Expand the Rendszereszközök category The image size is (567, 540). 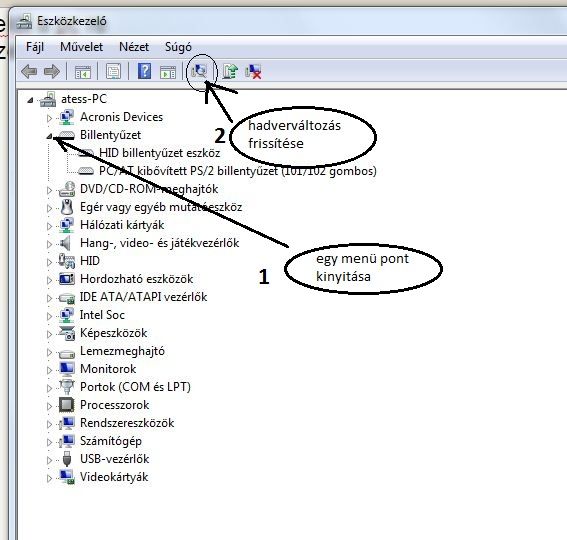pos(50,424)
